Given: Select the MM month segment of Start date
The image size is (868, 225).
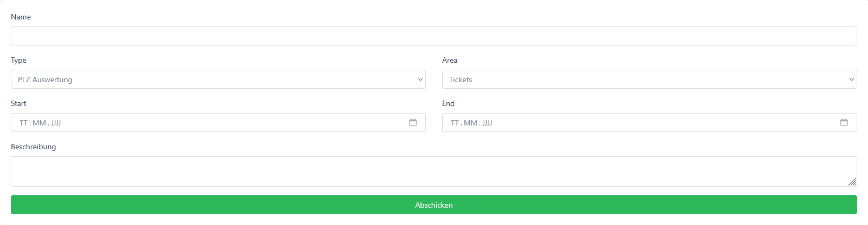Looking at the screenshot, I should (39, 123).
